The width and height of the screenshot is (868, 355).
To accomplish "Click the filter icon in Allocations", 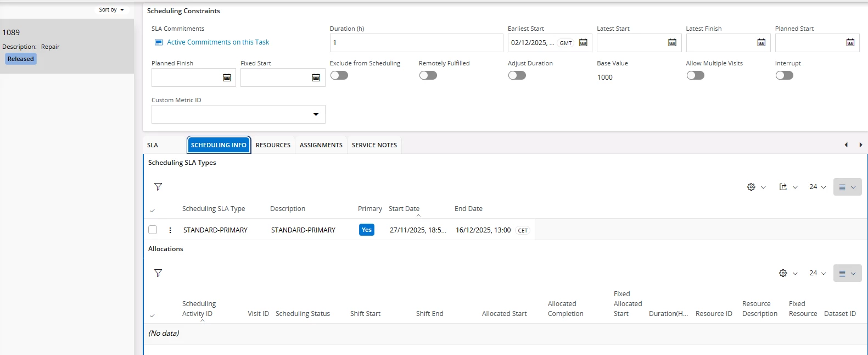I will click(158, 273).
